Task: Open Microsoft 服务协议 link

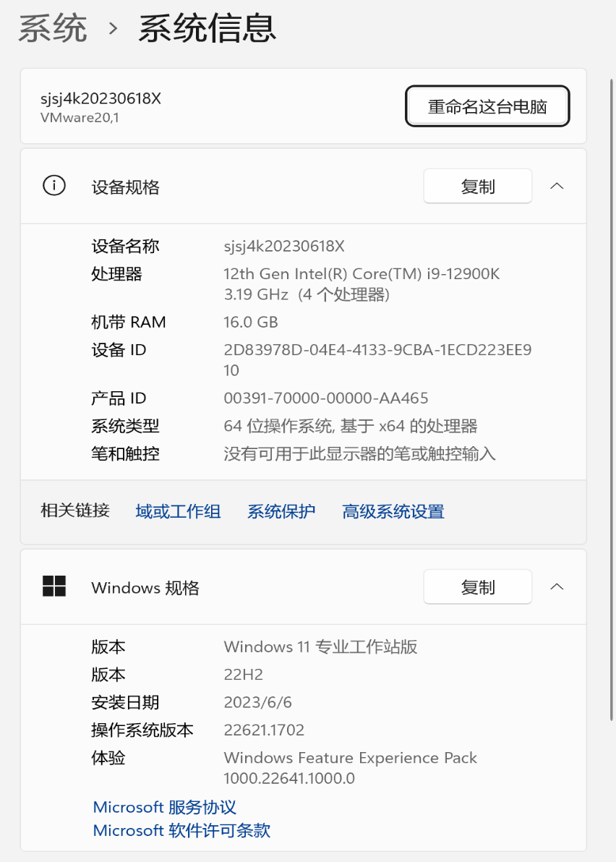Action: click(164, 807)
